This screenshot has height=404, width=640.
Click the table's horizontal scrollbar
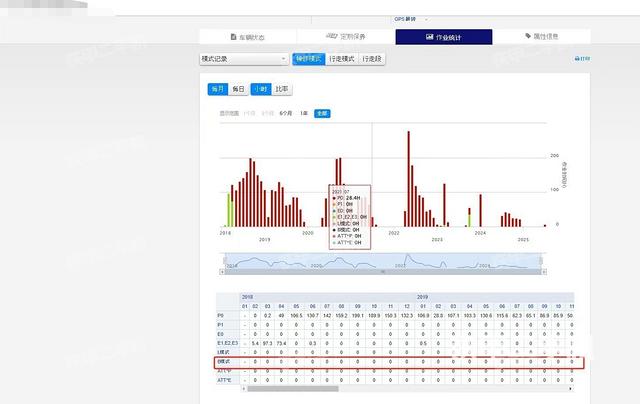(x=400, y=388)
